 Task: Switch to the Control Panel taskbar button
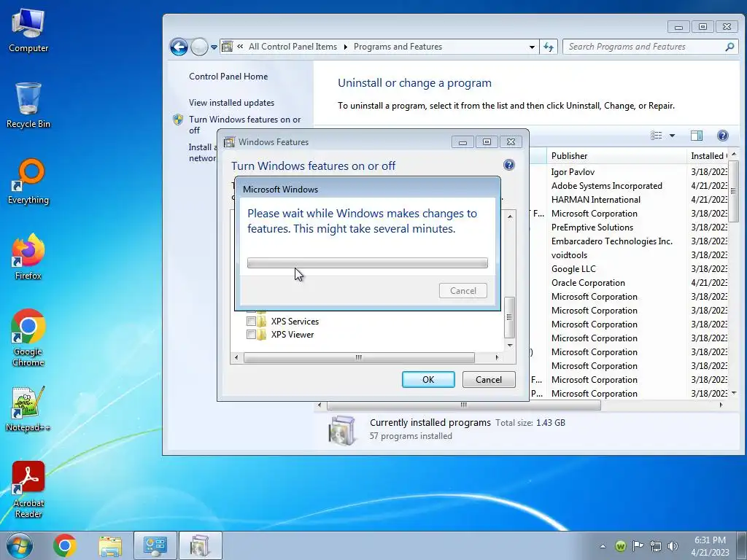pos(155,545)
